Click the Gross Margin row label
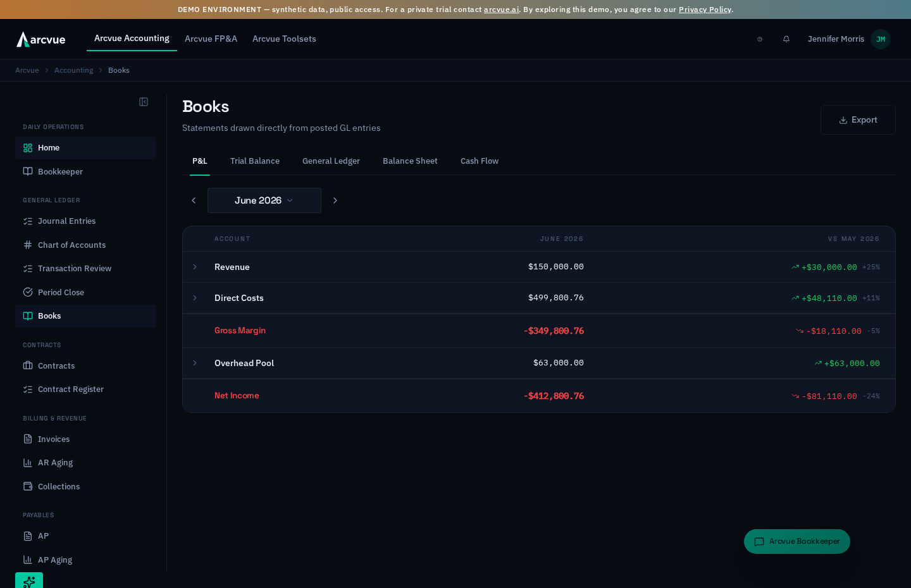 (240, 331)
